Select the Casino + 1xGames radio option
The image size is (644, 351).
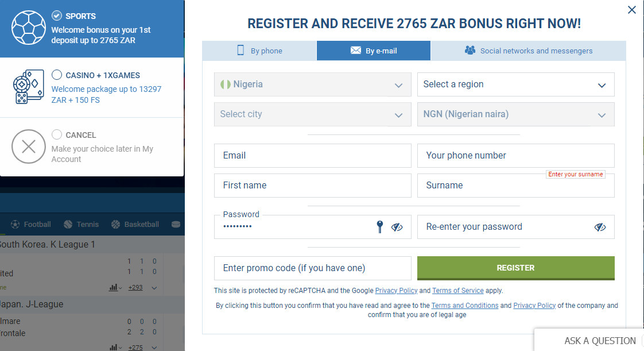click(x=57, y=75)
